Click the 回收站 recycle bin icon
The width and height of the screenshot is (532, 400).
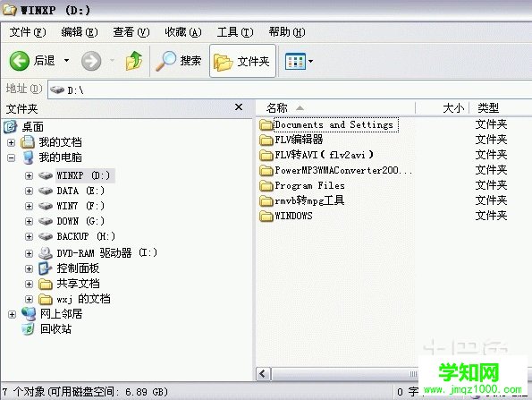point(28,328)
